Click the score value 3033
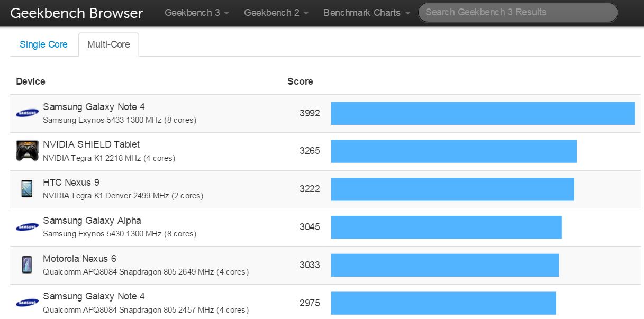 tap(310, 265)
